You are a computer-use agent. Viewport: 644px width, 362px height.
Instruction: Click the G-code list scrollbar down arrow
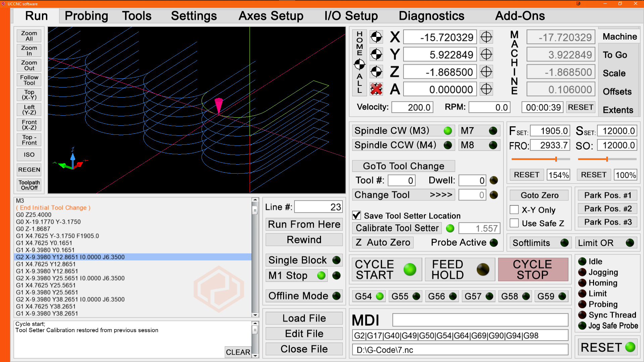click(255, 315)
